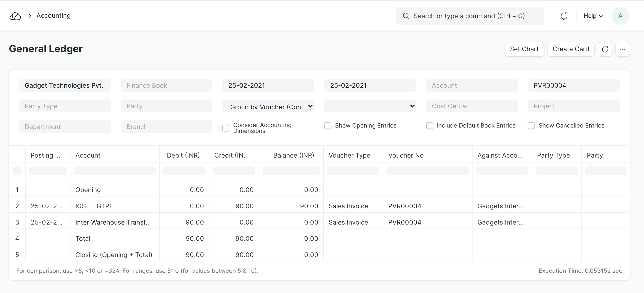This screenshot has height=293, width=644.
Task: Open the notifications bell
Action: (x=563, y=16)
